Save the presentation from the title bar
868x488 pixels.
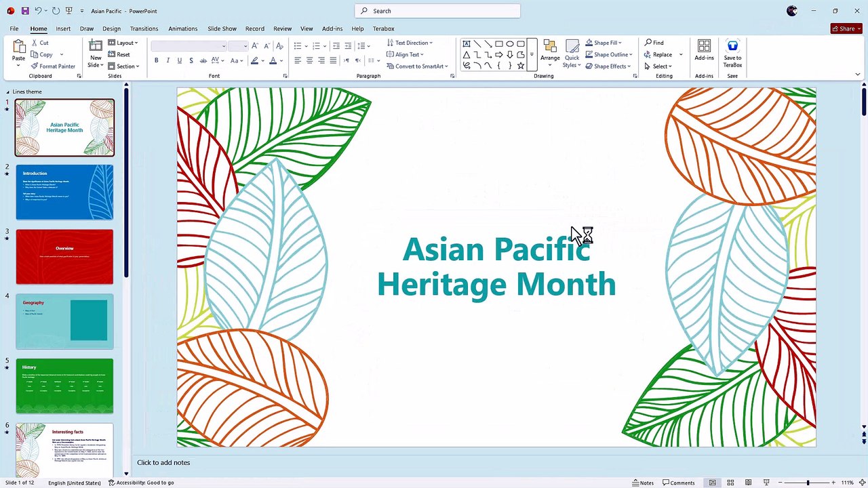tap(25, 11)
